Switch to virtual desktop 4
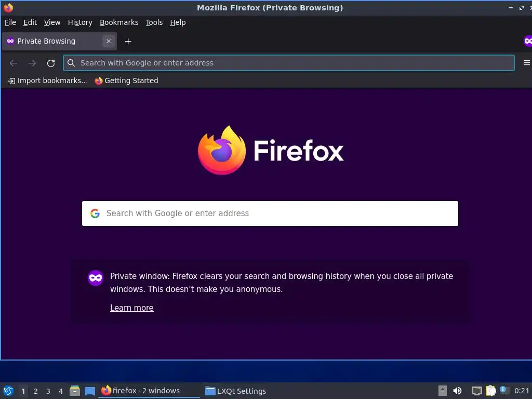Screen dimensions: 532x399 point(61,391)
